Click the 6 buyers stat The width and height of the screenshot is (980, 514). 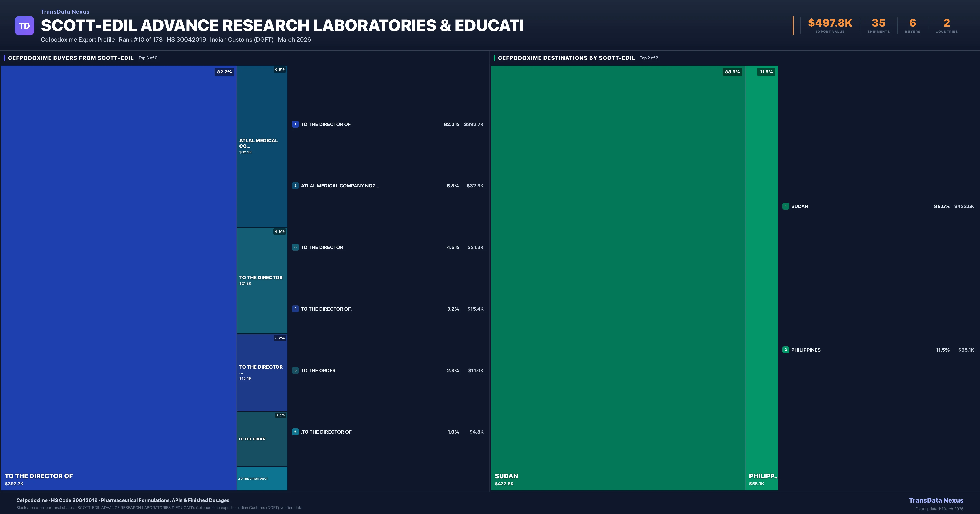pos(912,23)
